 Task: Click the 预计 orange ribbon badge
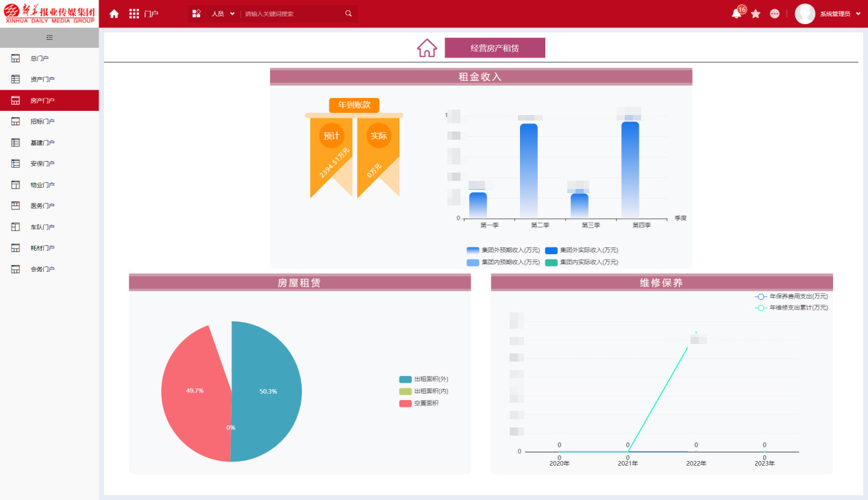(332, 136)
